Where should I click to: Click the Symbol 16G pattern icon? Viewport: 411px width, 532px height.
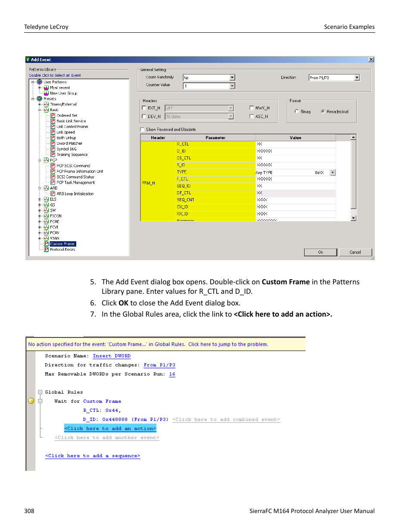pos(53,149)
